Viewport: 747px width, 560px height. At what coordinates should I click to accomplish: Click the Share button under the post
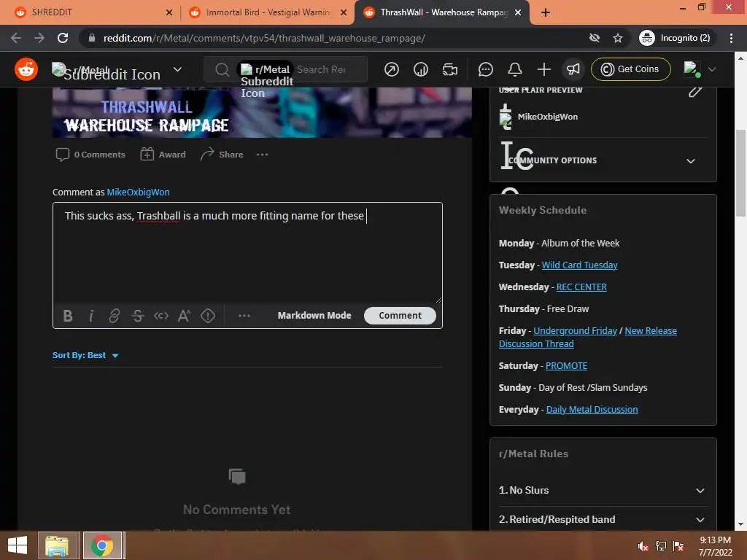tap(222, 155)
